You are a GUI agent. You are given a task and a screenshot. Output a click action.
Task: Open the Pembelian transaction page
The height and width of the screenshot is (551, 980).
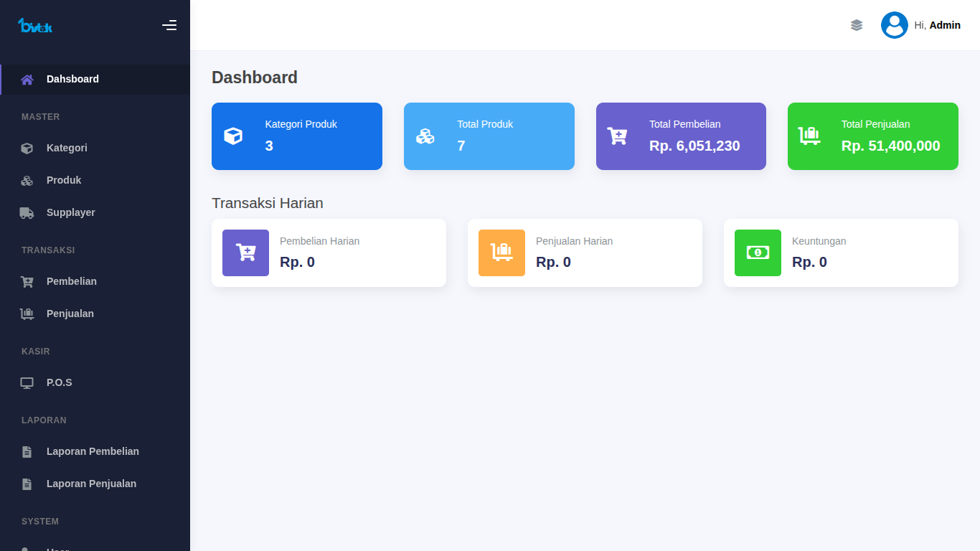click(71, 281)
